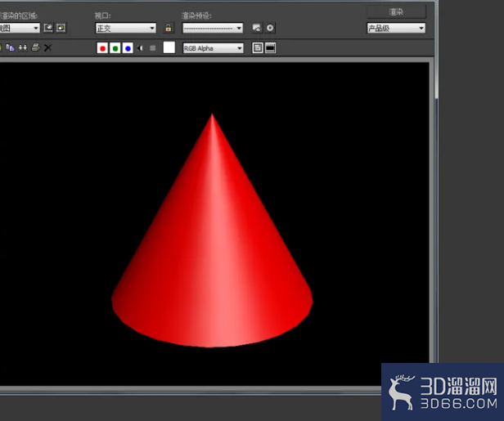This screenshot has height=421, width=504.
Task: Click the copy image icon
Action: [x=10, y=48]
